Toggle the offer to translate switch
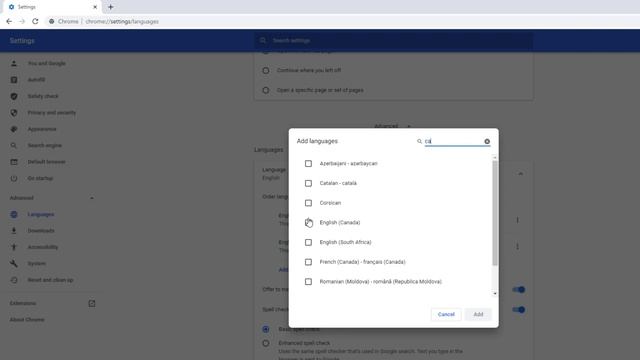 pos(518,290)
